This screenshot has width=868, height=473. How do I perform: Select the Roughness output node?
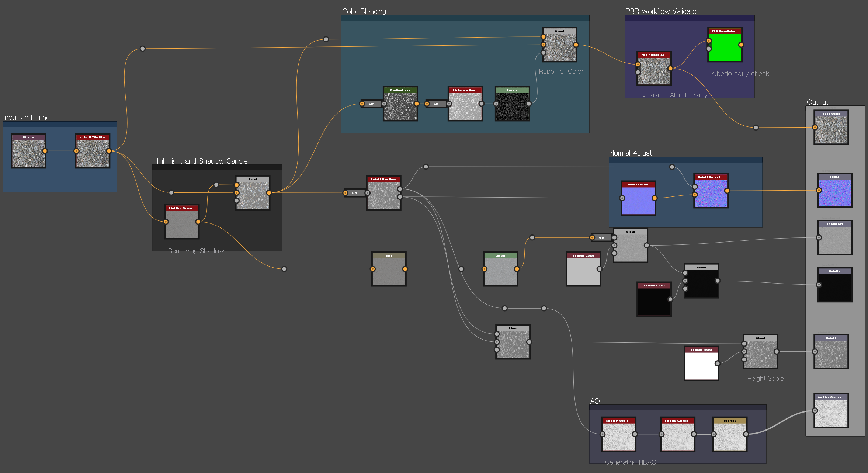835,240
